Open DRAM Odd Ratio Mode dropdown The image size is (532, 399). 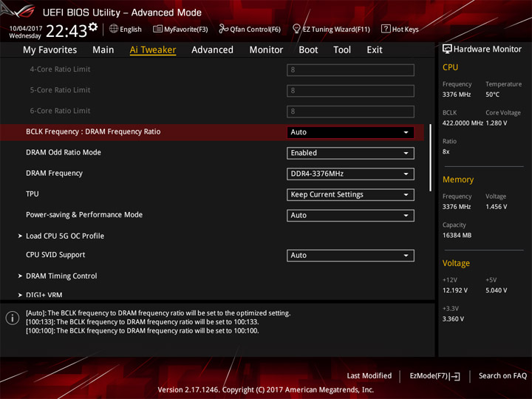point(350,153)
